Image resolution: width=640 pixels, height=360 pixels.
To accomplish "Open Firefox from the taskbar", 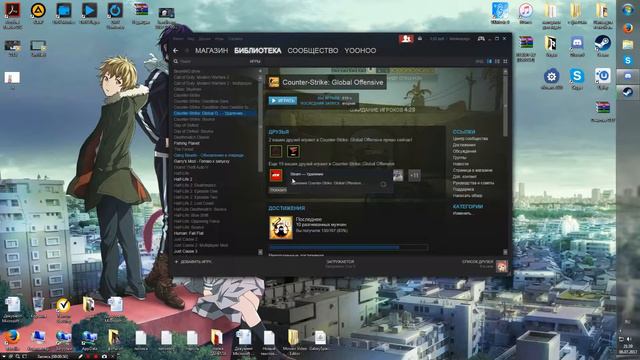I will coord(628,28).
